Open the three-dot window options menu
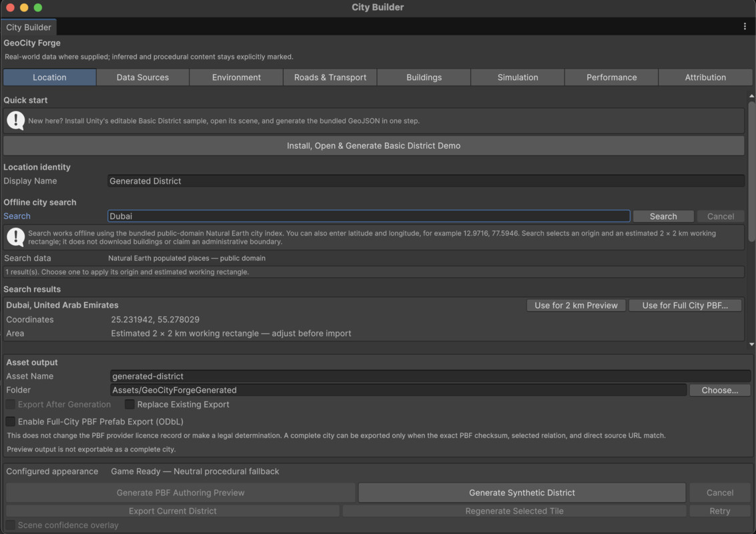The width and height of the screenshot is (756, 534). [745, 27]
